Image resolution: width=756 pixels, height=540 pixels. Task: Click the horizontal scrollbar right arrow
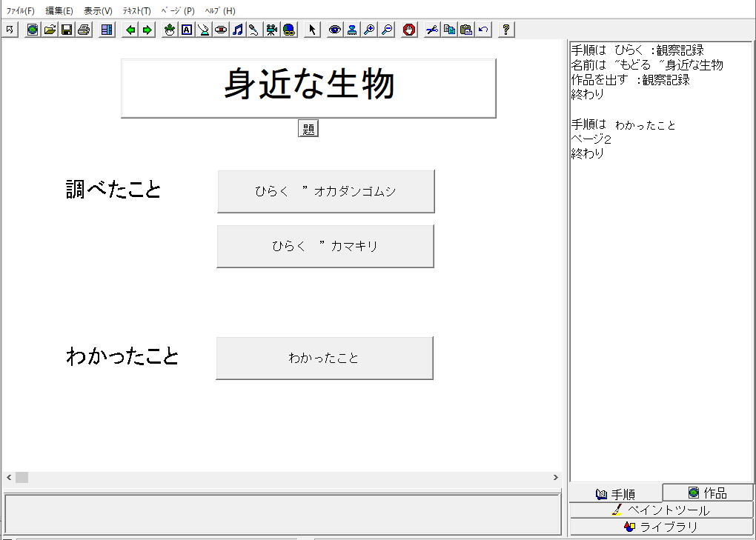556,478
